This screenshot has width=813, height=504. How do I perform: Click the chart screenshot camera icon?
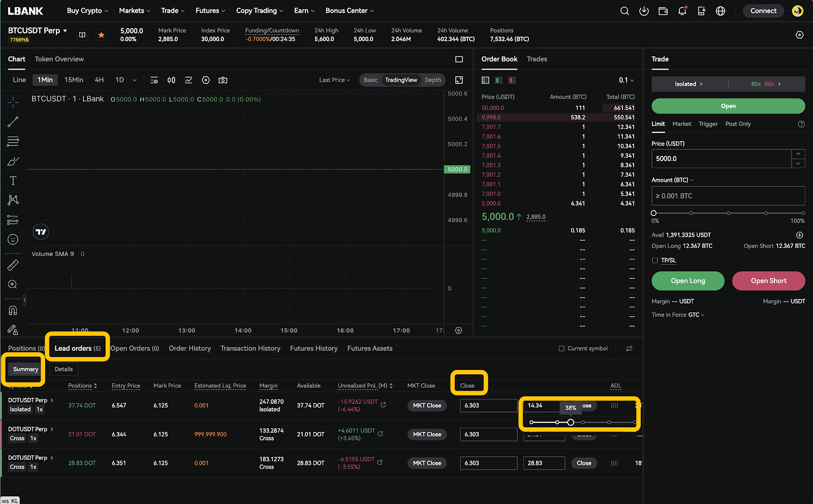click(x=223, y=80)
